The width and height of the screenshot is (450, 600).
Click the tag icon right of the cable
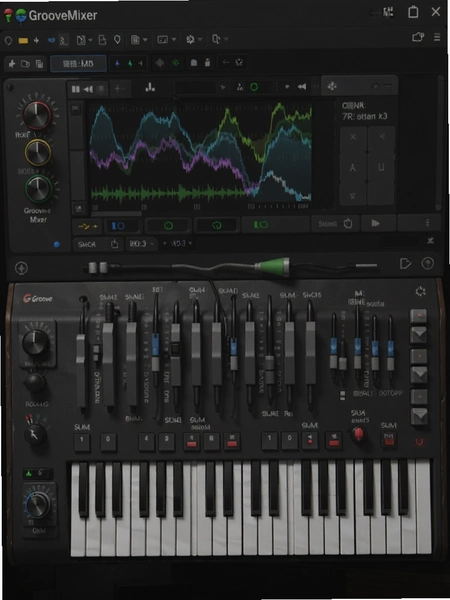point(405,264)
